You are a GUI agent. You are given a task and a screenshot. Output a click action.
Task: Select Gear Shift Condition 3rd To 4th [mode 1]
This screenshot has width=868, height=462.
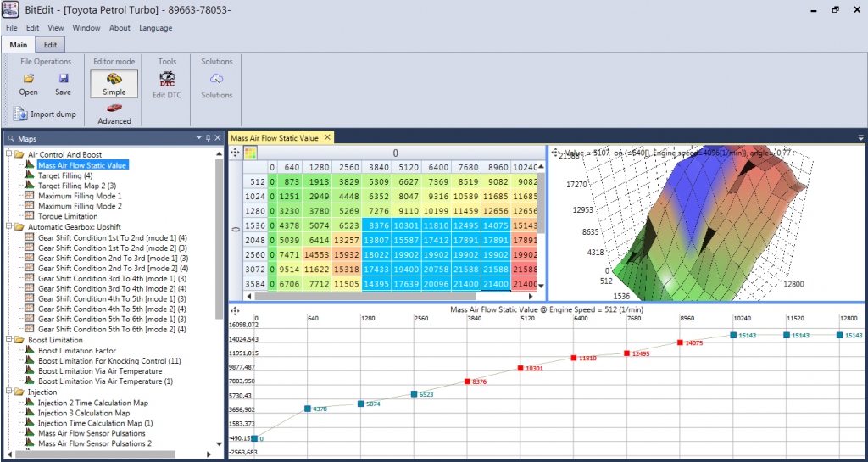coord(113,278)
